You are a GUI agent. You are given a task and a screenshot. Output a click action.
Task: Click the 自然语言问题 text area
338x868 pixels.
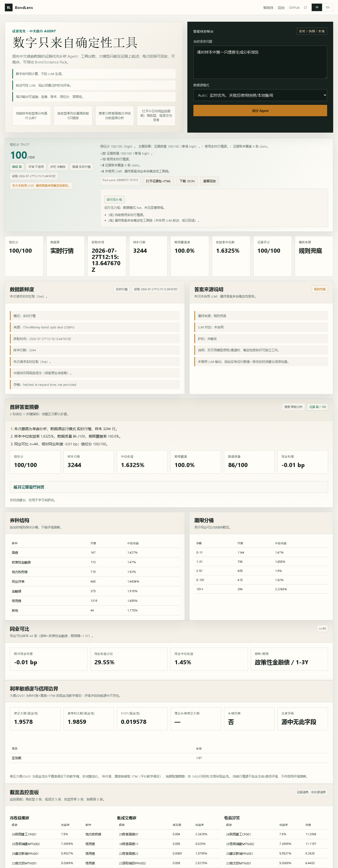260,62
